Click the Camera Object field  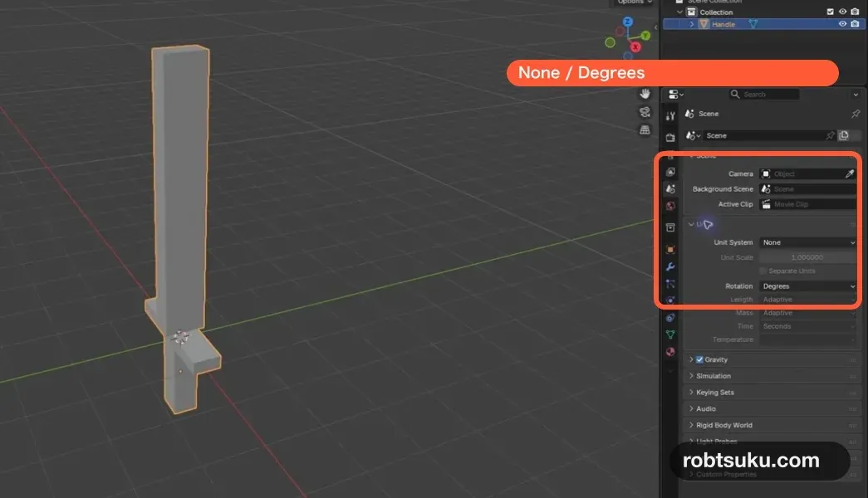[802, 173]
